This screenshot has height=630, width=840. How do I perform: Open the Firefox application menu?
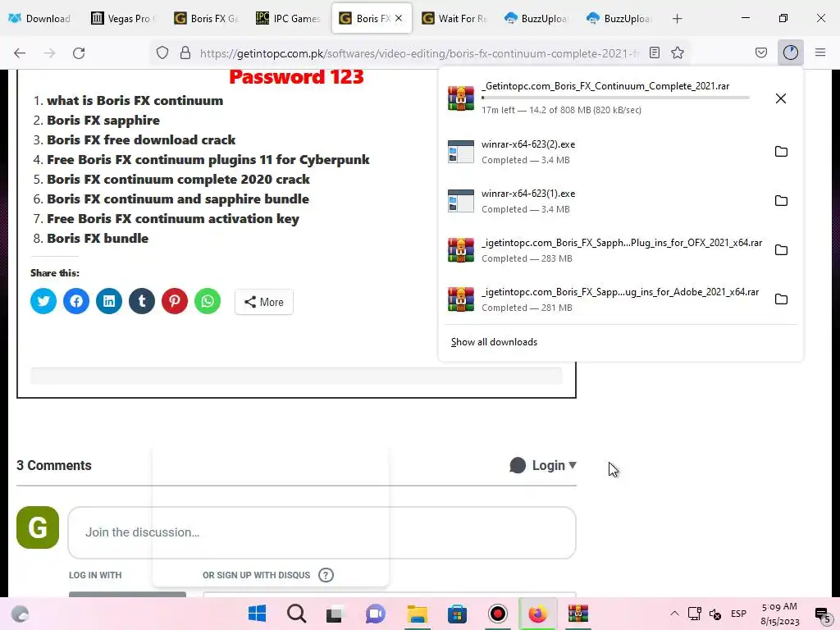820,52
